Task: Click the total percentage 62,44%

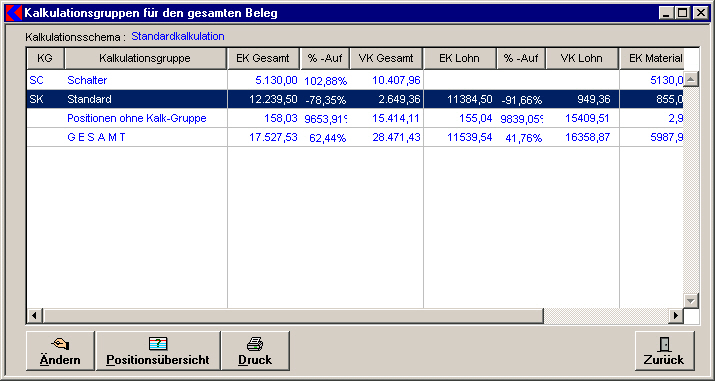Action: point(327,138)
